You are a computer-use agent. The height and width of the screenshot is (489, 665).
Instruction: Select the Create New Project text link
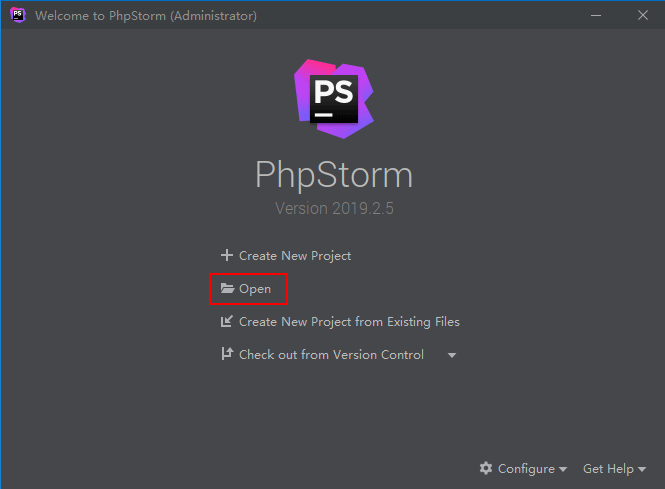pyautogui.click(x=295, y=256)
